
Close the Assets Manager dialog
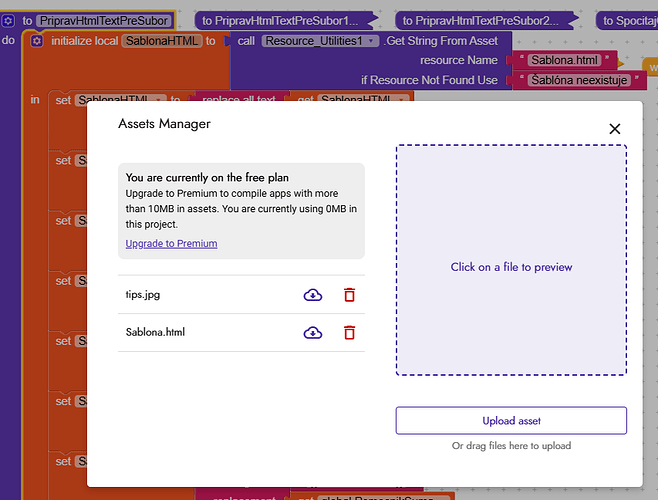(615, 128)
